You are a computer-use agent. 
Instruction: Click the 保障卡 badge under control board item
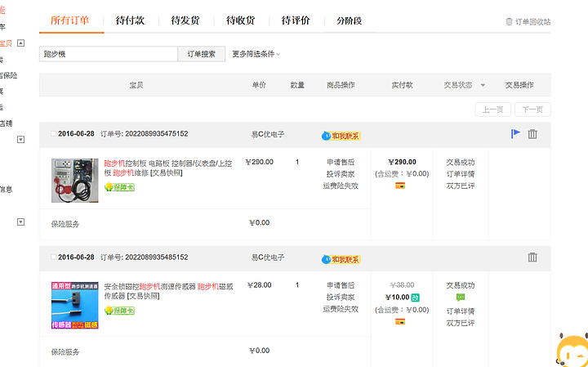coord(119,187)
